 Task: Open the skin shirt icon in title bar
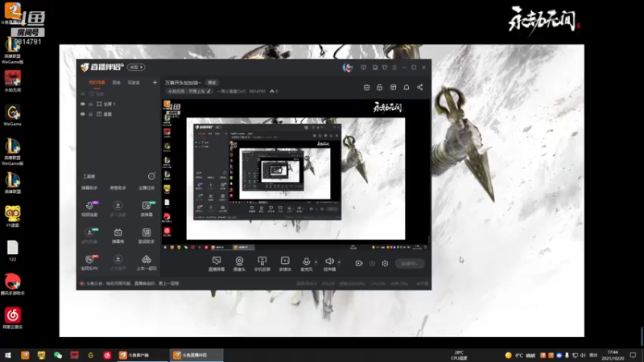[385, 68]
